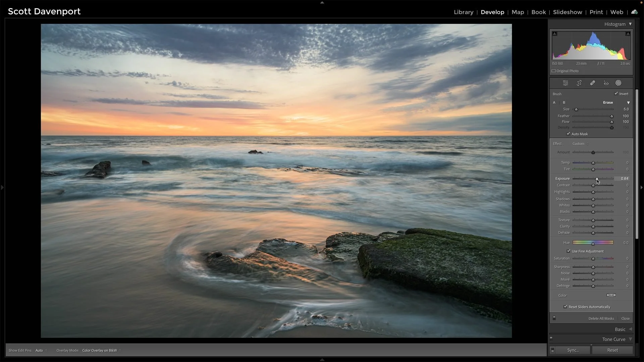Image resolution: width=644 pixels, height=362 pixels.
Task: Open the Slideshow module
Action: click(x=567, y=12)
